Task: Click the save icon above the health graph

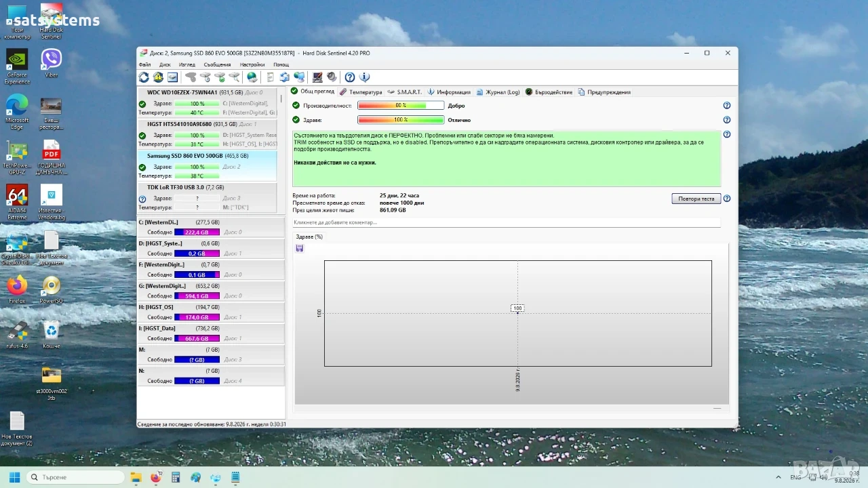Action: coord(300,248)
